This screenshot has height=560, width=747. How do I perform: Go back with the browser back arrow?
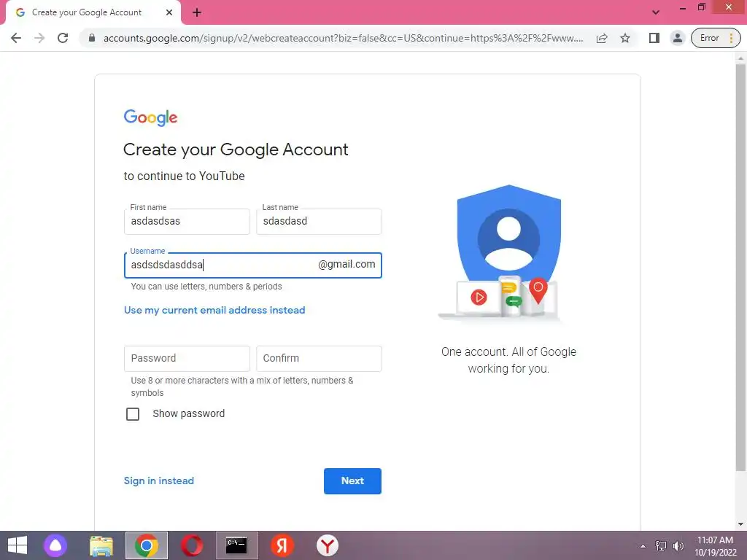tap(16, 38)
